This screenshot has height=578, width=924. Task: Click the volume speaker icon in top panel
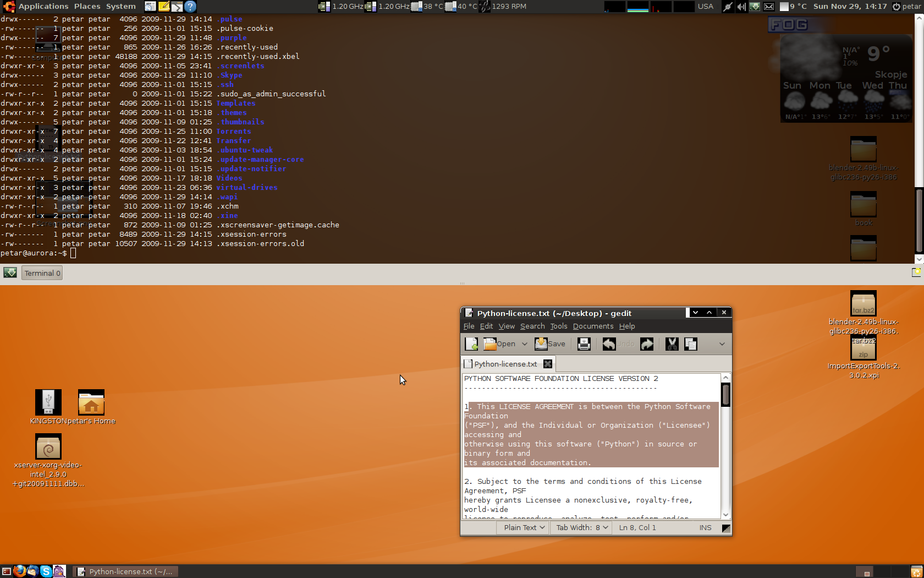click(x=741, y=7)
